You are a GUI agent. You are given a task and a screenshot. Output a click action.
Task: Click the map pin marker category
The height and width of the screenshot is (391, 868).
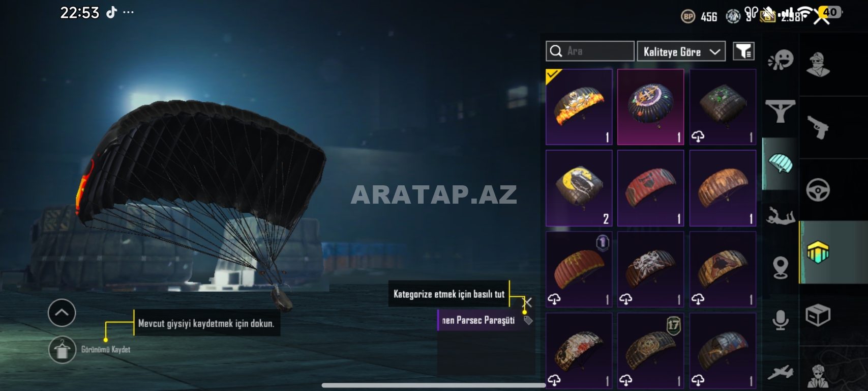[781, 268]
